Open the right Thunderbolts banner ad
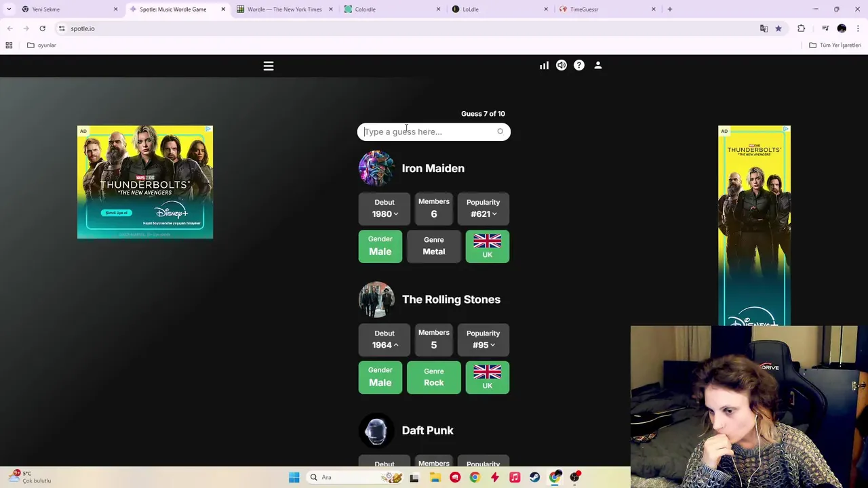This screenshot has width=868, height=488. click(x=754, y=225)
